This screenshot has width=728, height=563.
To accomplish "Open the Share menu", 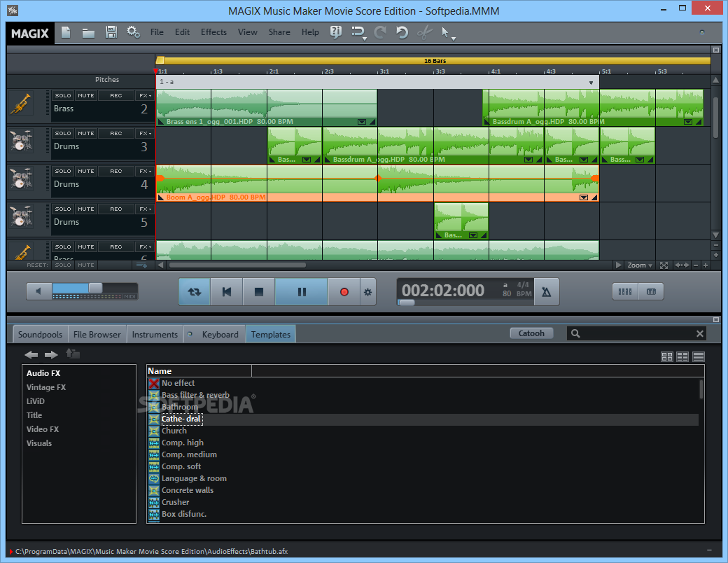I will [279, 32].
